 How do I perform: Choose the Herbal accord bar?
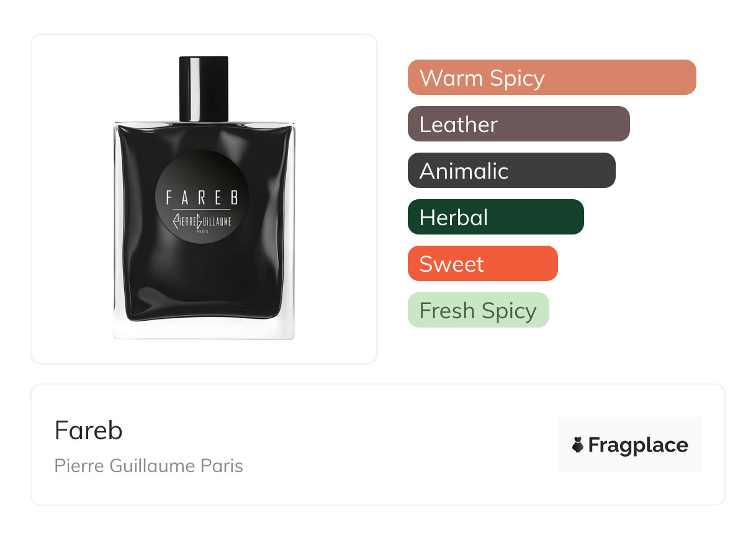coord(496,217)
